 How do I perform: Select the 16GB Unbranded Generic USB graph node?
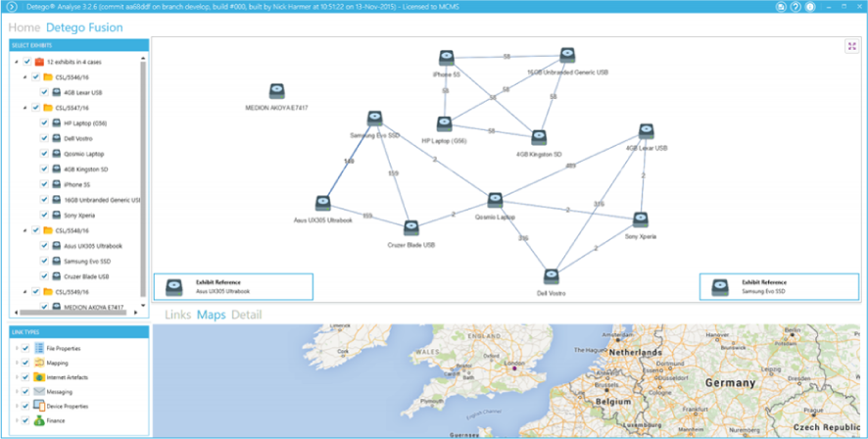pos(567,55)
